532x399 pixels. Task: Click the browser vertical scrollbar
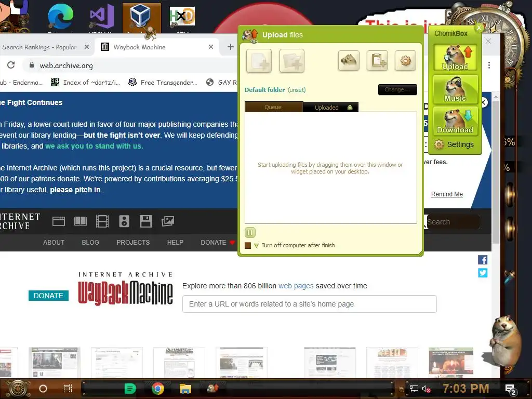(x=496, y=171)
